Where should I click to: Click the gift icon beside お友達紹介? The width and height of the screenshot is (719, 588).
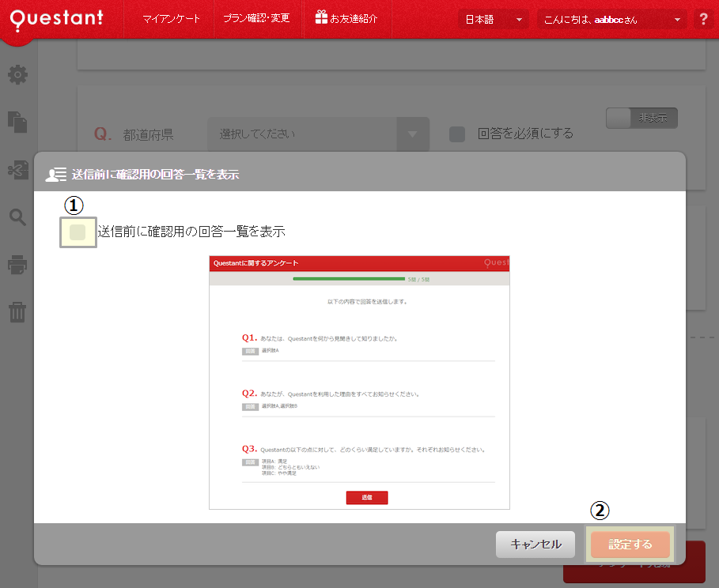click(321, 17)
